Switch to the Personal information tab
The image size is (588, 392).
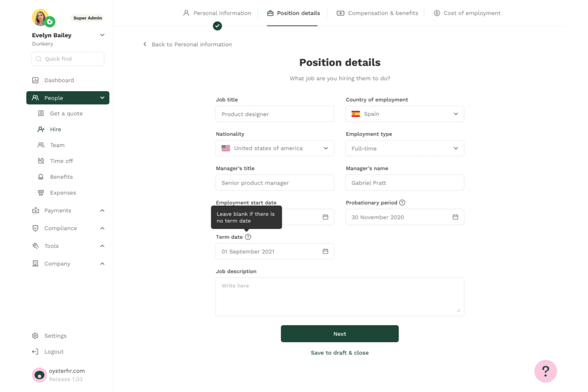point(217,13)
